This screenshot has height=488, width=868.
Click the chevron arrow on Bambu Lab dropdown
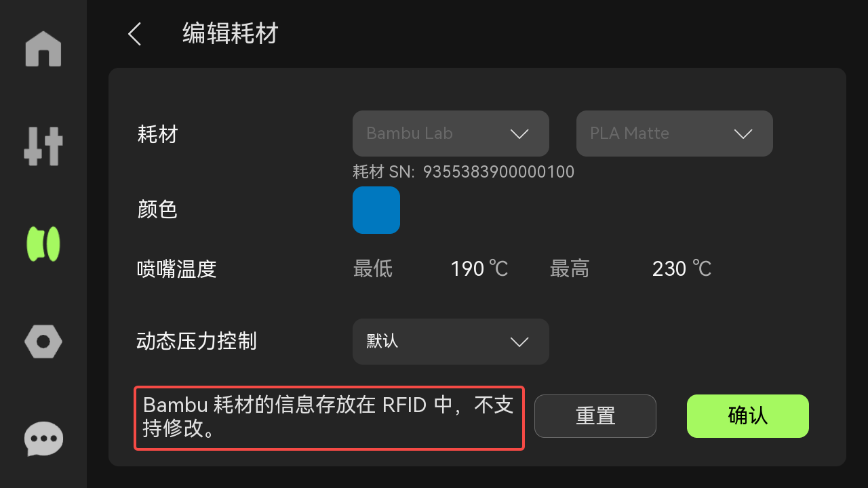pyautogui.click(x=519, y=134)
